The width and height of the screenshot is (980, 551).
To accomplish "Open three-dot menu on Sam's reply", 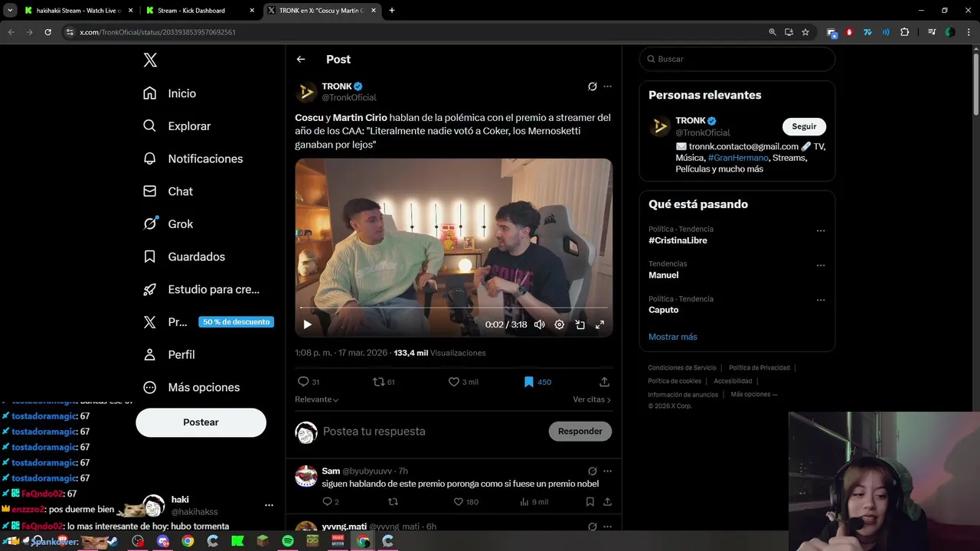I will coord(607,471).
